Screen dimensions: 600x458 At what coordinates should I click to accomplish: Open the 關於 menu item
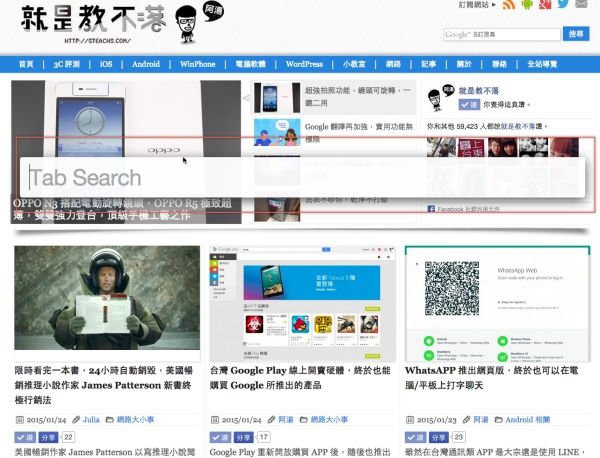coord(464,64)
